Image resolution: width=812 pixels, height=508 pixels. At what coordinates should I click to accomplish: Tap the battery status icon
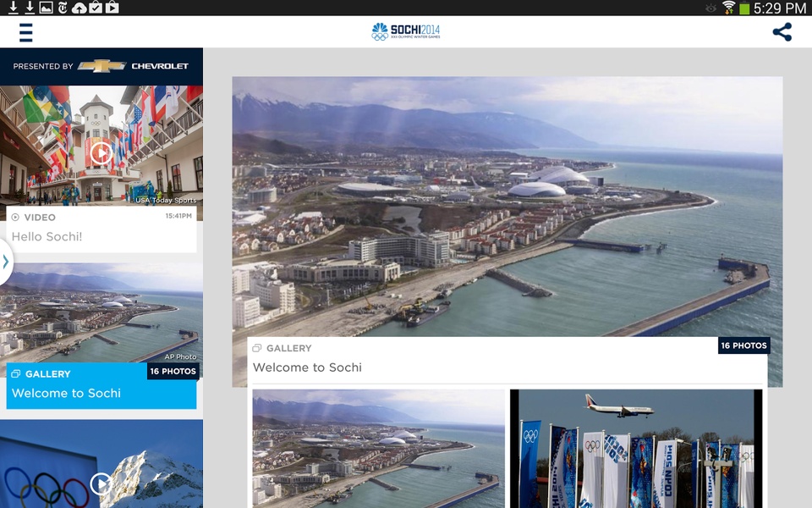tap(744, 8)
